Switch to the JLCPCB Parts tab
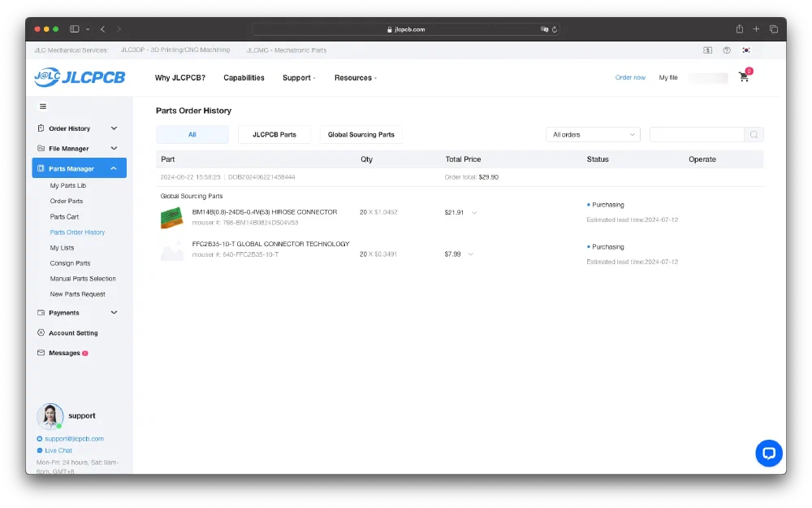The height and width of the screenshot is (508, 812). tap(274, 135)
